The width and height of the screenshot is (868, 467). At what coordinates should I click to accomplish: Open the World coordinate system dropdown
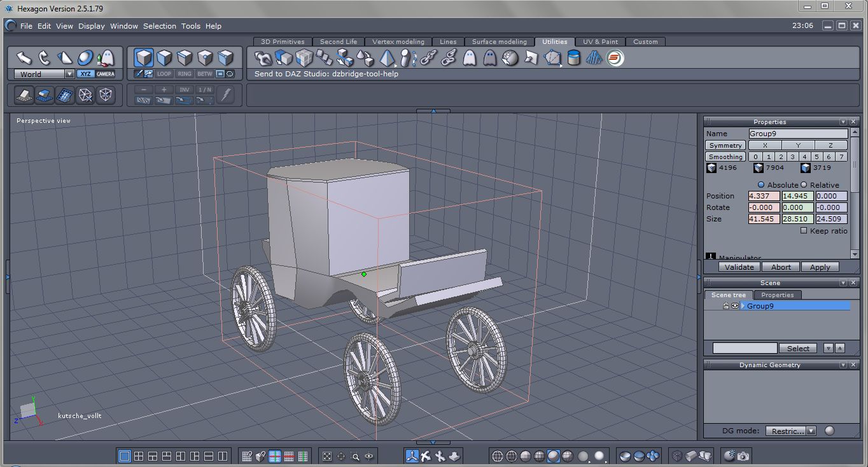pos(69,74)
